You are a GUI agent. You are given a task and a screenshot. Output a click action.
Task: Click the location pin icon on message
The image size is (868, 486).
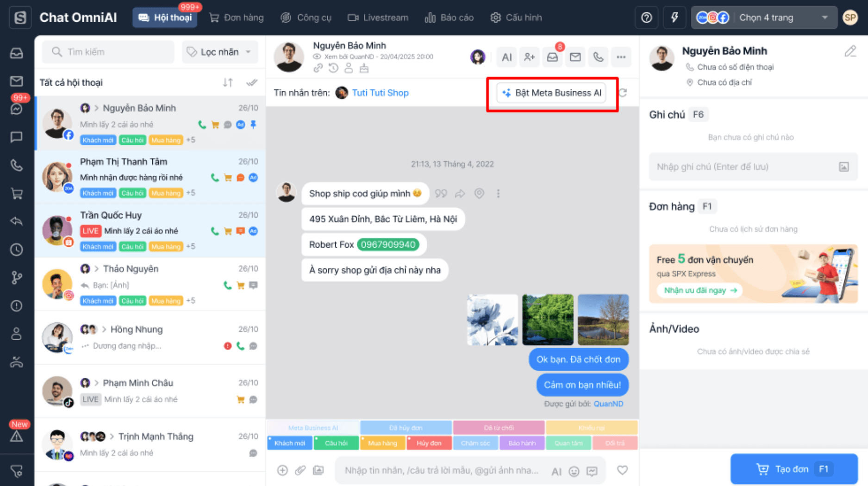click(479, 193)
